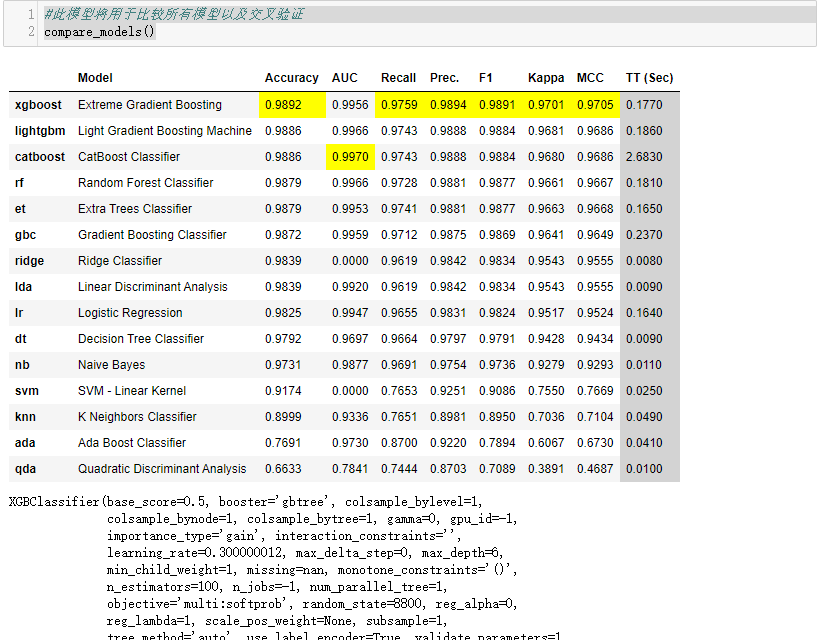Click highlighted xgboost Kappa 0.9701
Screen dimensions: 817x640
pos(546,105)
